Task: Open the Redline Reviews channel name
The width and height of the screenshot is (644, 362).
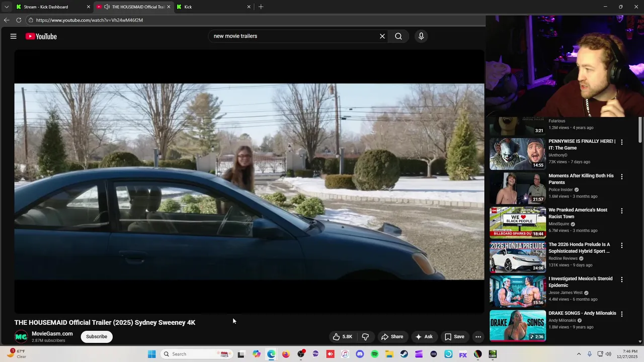Action: point(563,258)
